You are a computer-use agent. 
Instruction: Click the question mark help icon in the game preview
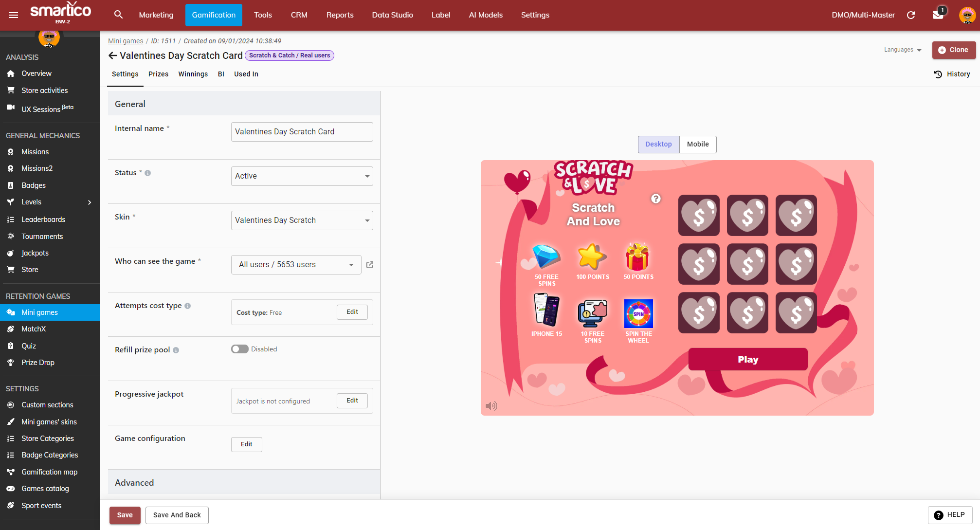pyautogui.click(x=656, y=199)
